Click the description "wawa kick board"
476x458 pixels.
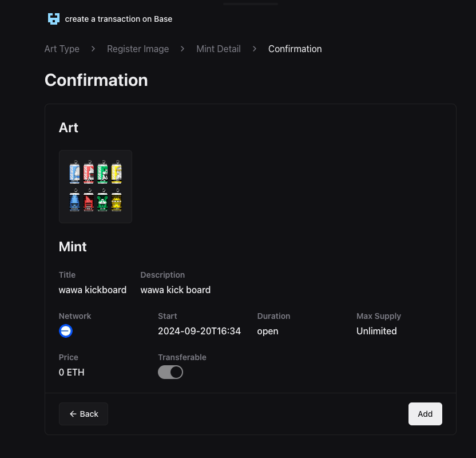click(175, 290)
